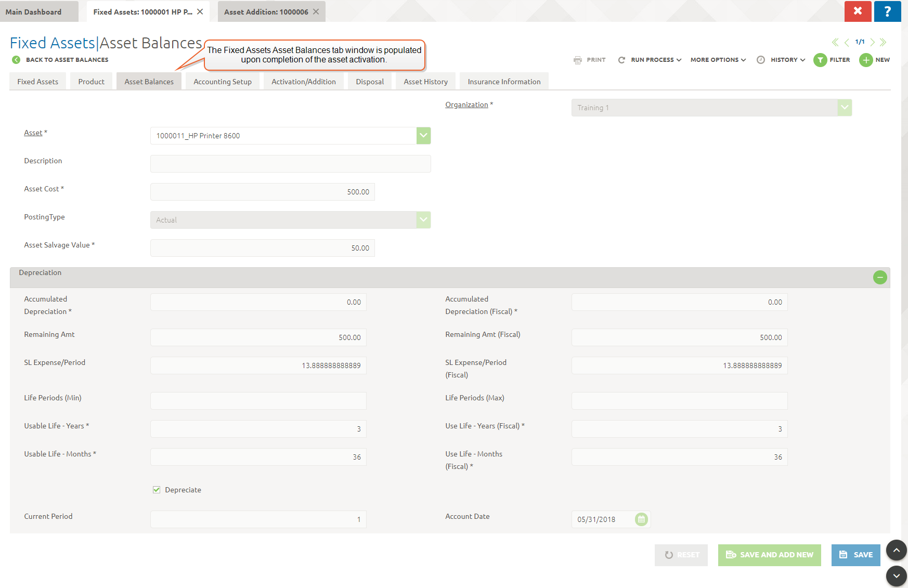Switch to the Accounting Setup tab

(223, 82)
